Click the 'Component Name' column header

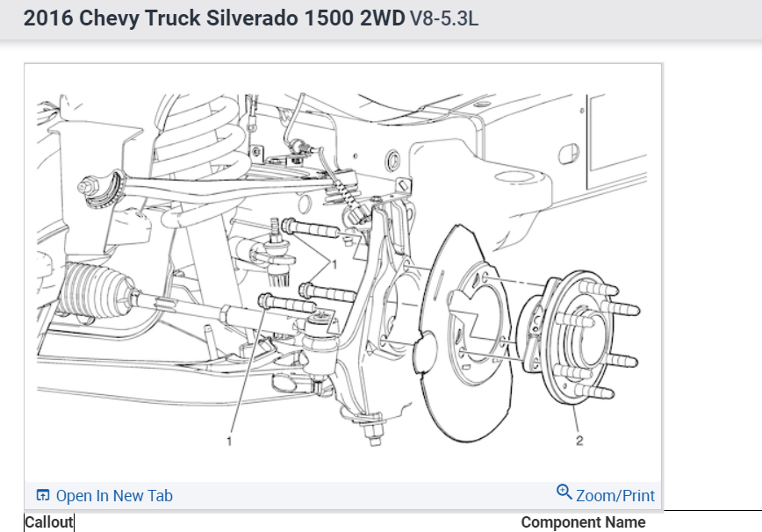pos(583,522)
